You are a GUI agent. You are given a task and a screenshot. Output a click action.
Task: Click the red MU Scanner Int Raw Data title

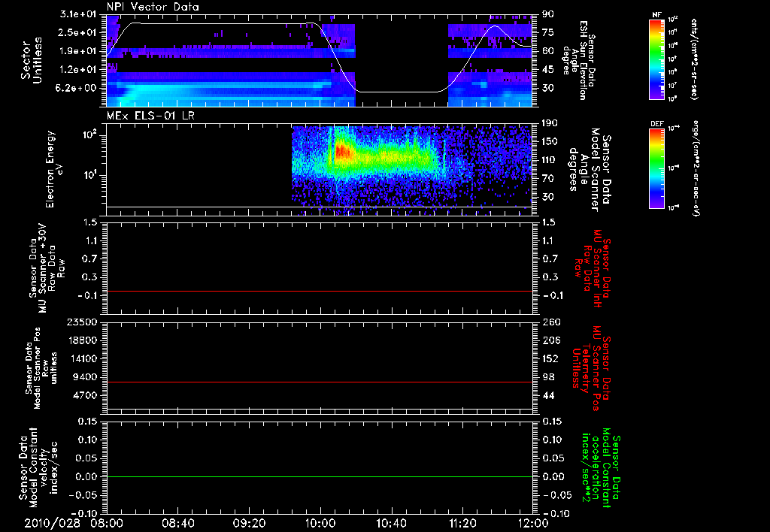(x=592, y=268)
